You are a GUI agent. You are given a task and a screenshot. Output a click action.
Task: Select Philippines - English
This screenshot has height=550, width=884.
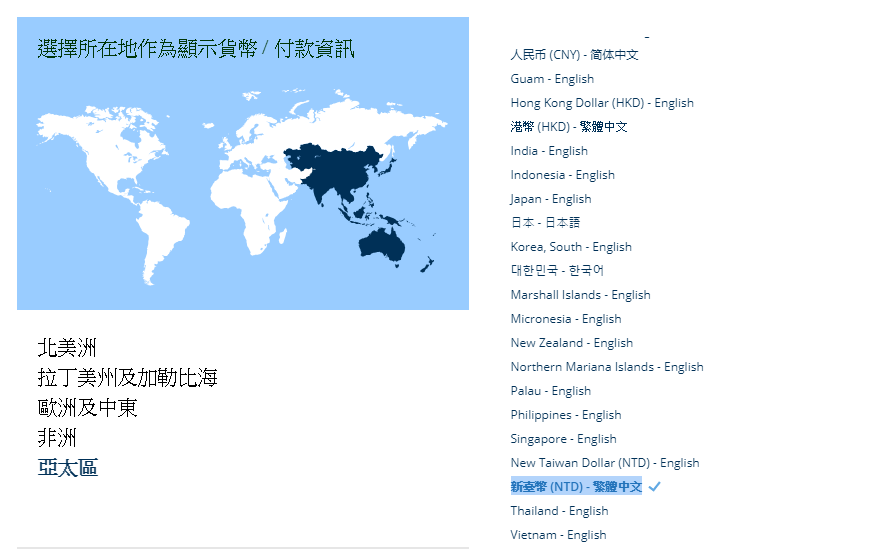click(565, 415)
